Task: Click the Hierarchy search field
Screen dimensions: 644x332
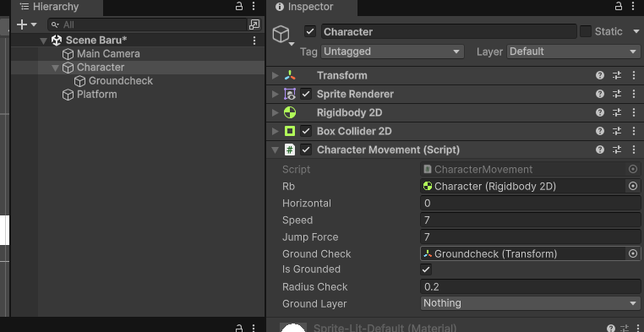Action: coord(147,24)
